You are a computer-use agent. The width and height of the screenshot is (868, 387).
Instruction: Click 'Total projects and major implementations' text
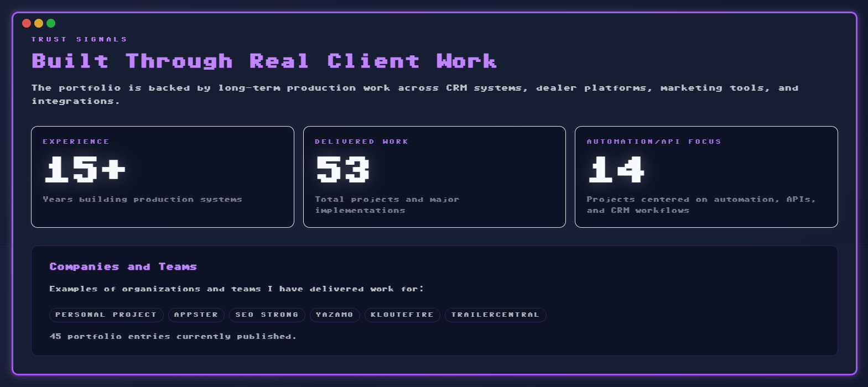tap(387, 205)
